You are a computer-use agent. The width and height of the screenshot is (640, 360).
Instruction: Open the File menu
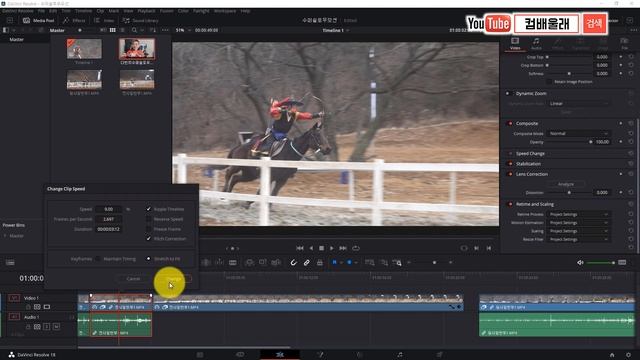[x=41, y=11]
